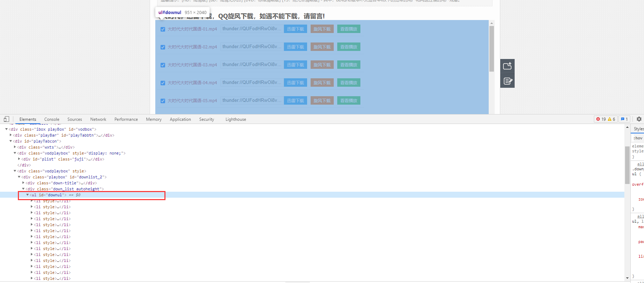Expand the div class down-title node
This screenshot has width=644, height=283.
pos(23,183)
